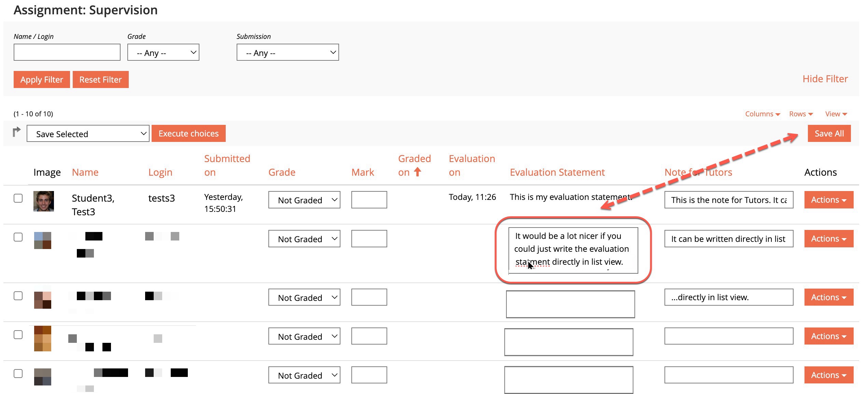Image resolution: width=868 pixels, height=394 pixels.
Task: Open the Save Selected action dropdown
Action: coord(88,134)
